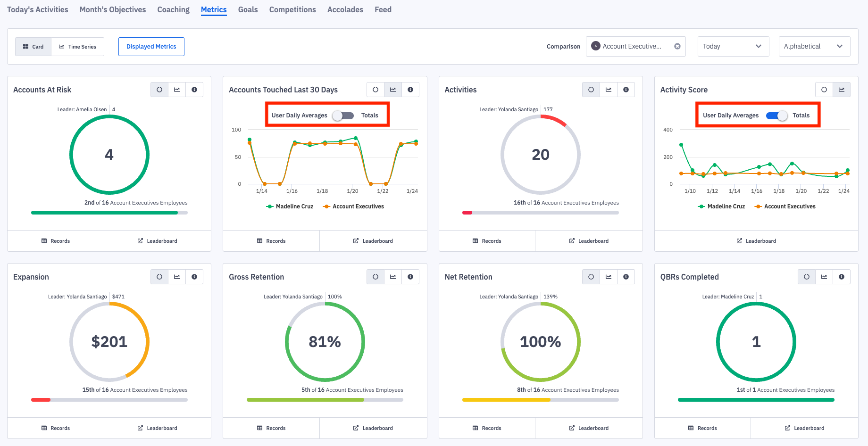The image size is (868, 446).
Task: Open the Competitions tab
Action: (292, 9)
